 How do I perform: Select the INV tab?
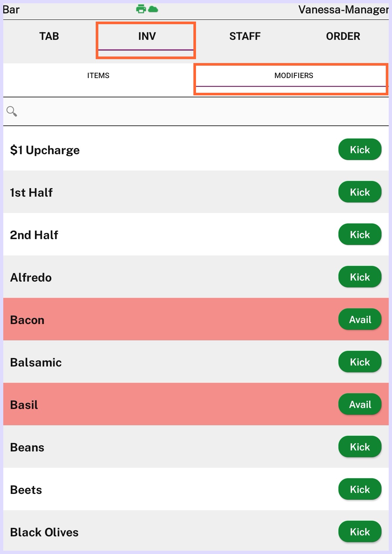(147, 36)
